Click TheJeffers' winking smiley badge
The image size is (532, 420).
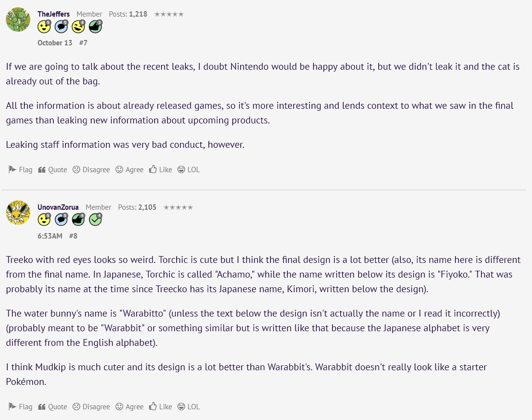click(x=78, y=27)
